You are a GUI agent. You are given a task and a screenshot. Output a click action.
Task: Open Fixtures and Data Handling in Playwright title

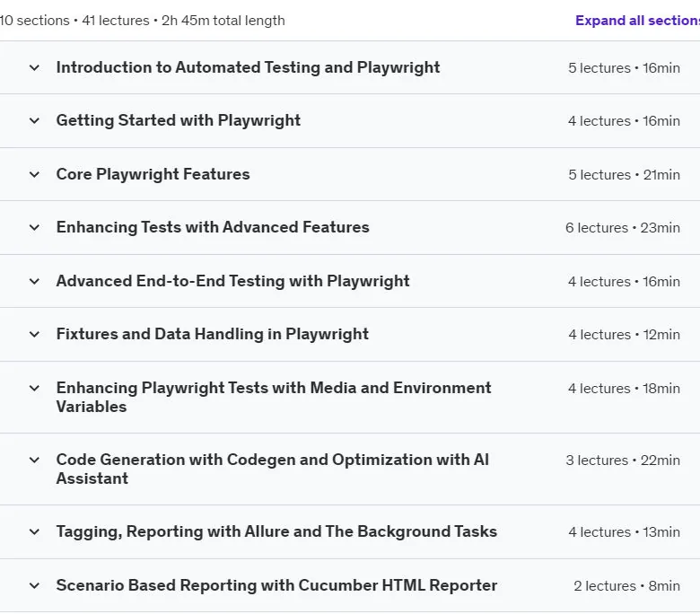[212, 334]
